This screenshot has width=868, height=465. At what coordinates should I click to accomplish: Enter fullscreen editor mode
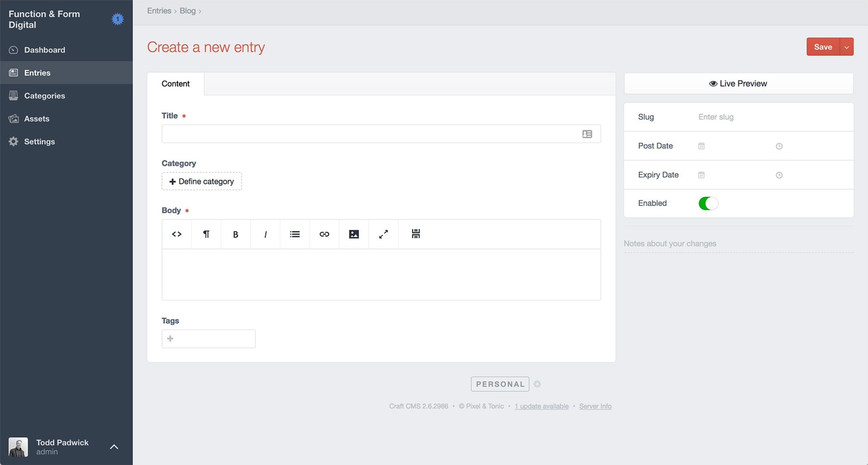pos(383,234)
